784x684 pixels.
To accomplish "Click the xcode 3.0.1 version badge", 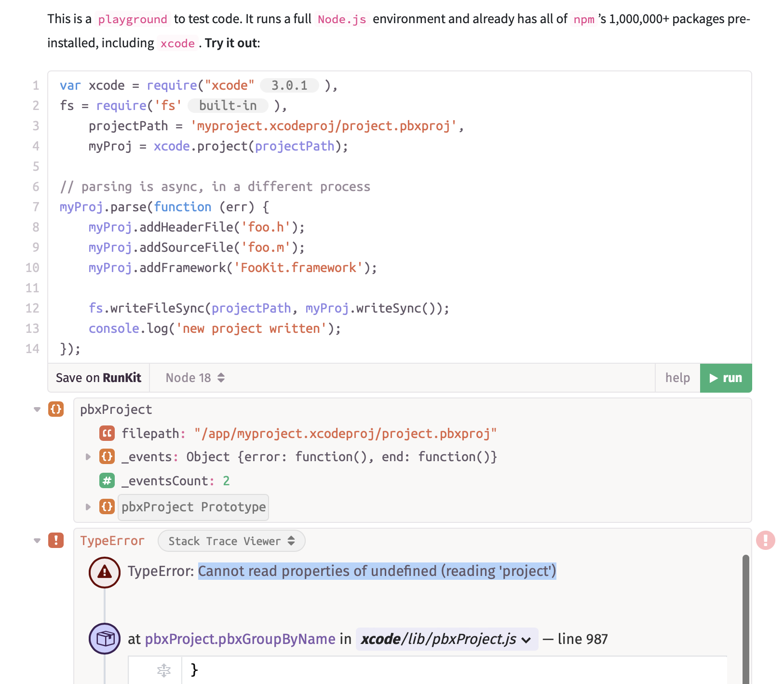I will pyautogui.click(x=289, y=85).
